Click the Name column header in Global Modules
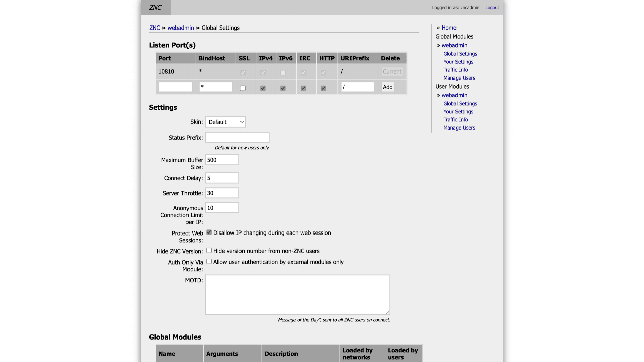The height and width of the screenshot is (362, 644). [x=179, y=354]
